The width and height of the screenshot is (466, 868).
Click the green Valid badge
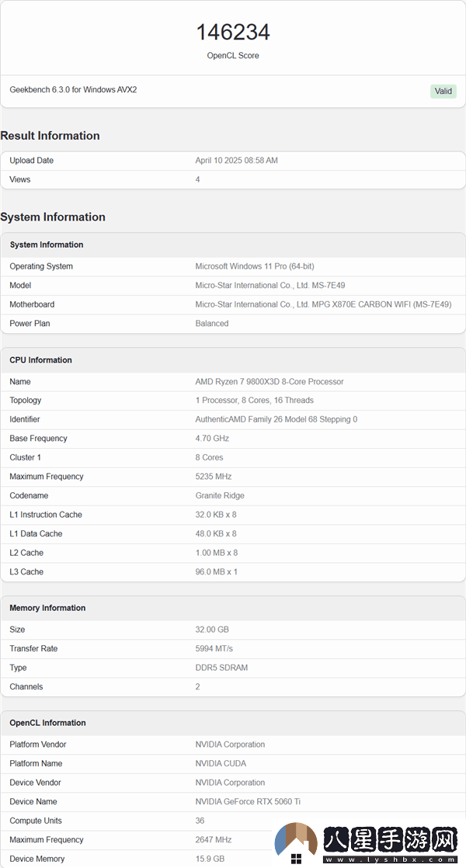pyautogui.click(x=443, y=91)
